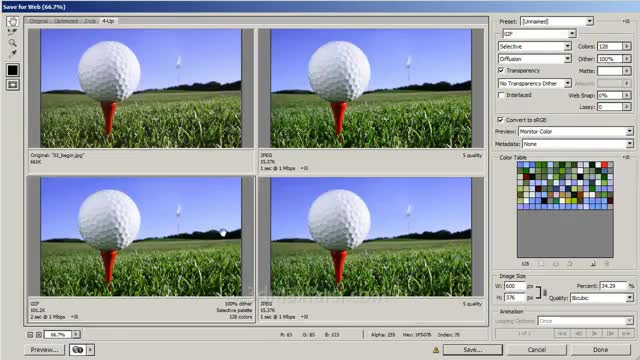Open the Color Table panel menu
640x360 pixels.
(626, 157)
